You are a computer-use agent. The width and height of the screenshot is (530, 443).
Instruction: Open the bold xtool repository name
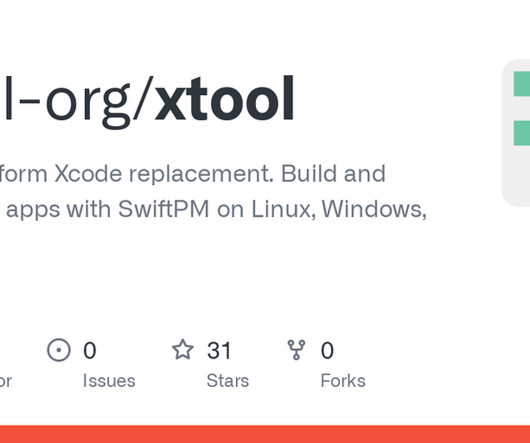coord(224,98)
